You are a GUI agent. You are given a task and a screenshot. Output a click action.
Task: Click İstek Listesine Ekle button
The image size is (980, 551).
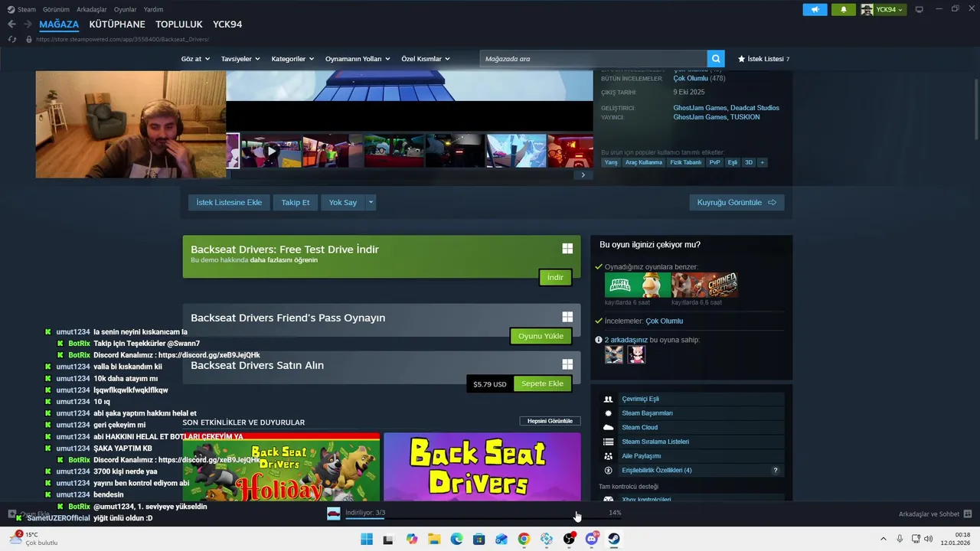(229, 203)
